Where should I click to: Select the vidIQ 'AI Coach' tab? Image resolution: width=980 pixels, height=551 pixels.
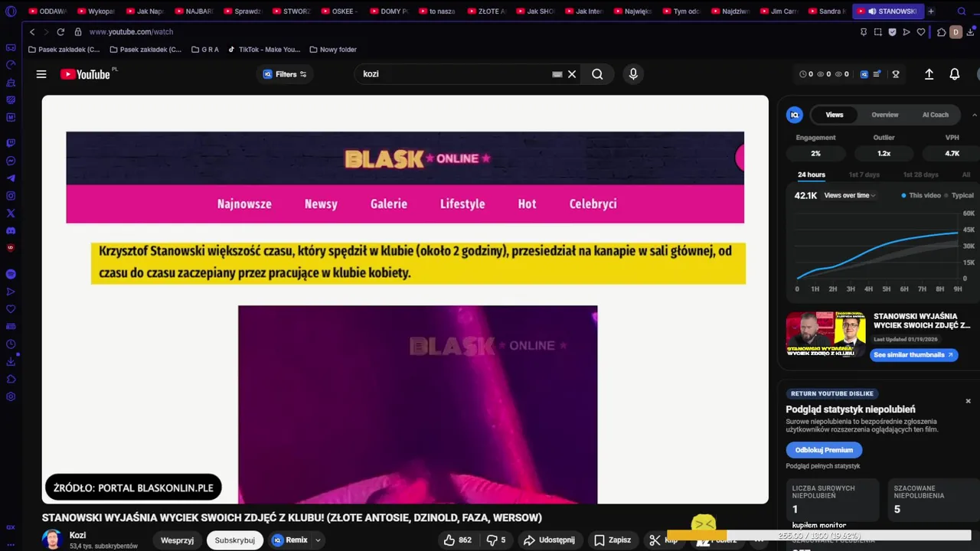coord(936,115)
